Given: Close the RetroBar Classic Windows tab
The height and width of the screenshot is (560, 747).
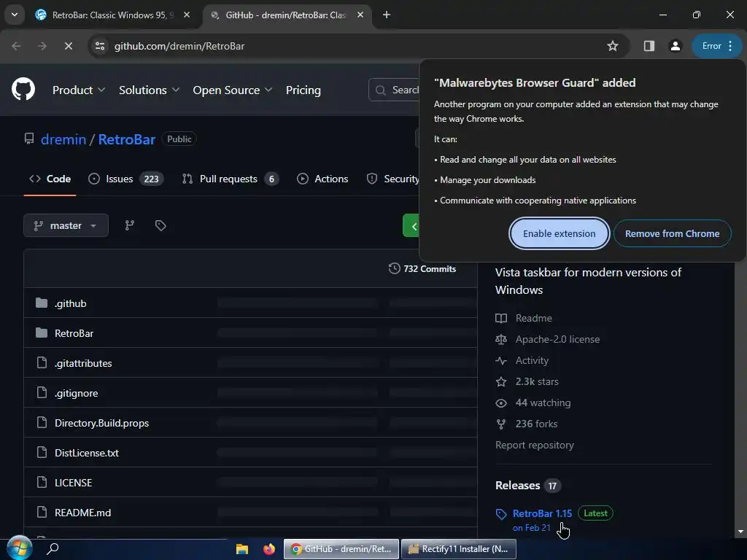Looking at the screenshot, I should (187, 15).
